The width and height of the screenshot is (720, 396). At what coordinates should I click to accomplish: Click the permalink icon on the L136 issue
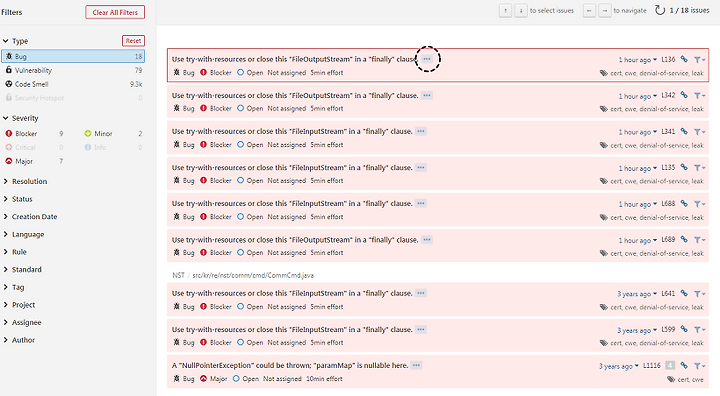click(x=684, y=59)
